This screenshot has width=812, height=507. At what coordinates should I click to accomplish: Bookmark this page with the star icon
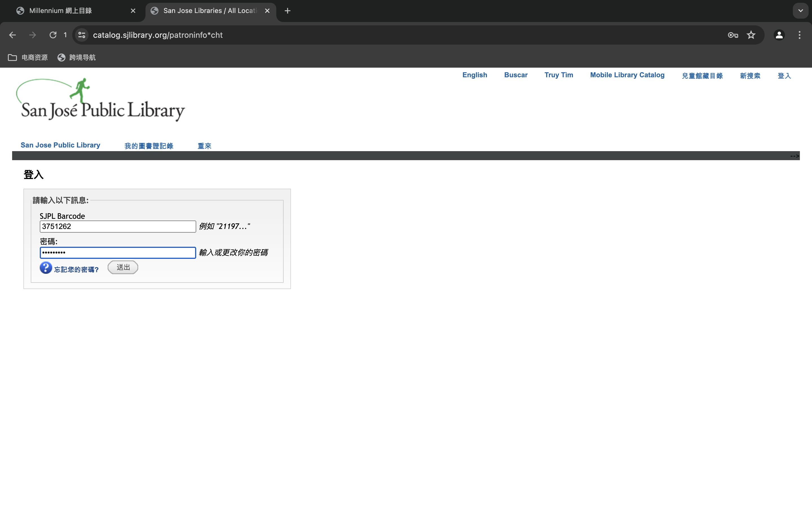tap(751, 35)
